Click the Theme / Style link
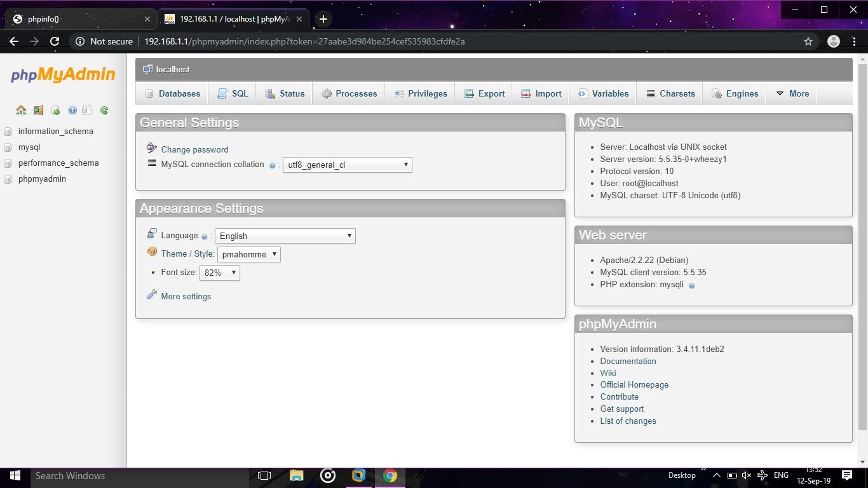Viewport: 868px width, 488px height. (x=188, y=254)
